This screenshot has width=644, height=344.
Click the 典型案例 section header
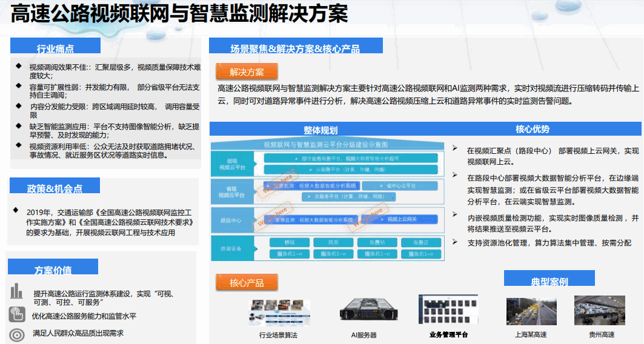549,280
